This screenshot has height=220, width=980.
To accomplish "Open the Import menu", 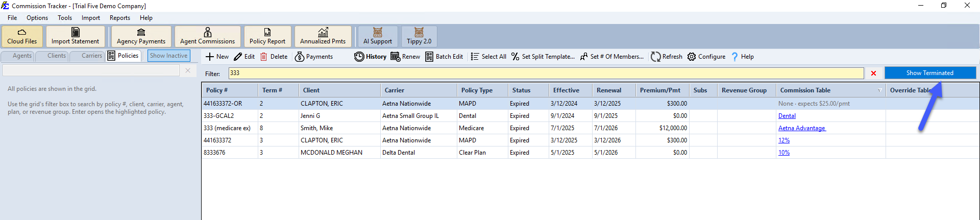I will coord(91,18).
